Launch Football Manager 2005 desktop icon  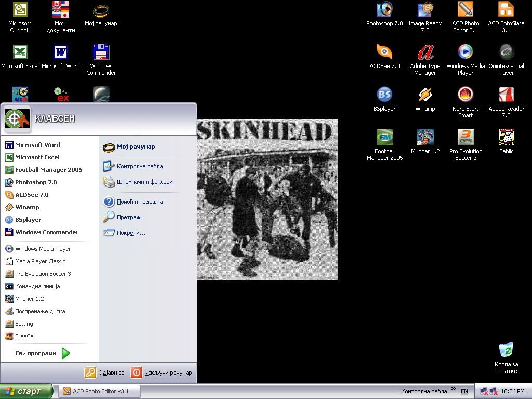[x=384, y=145]
